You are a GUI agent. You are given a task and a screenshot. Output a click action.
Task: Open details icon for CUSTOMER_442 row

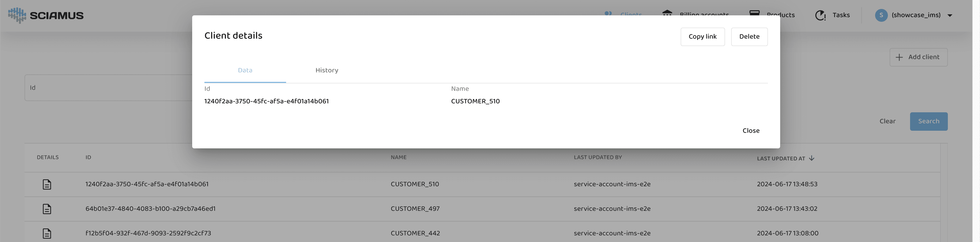(x=47, y=233)
